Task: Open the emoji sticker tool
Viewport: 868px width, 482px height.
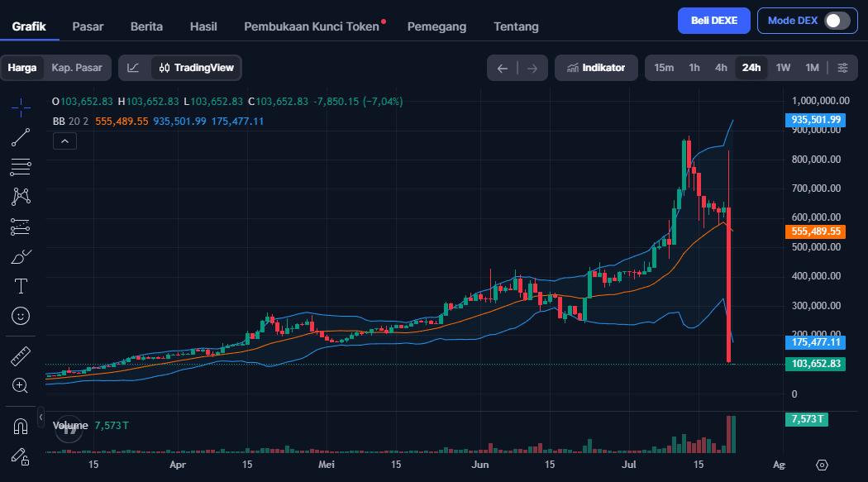Action: 21,316
